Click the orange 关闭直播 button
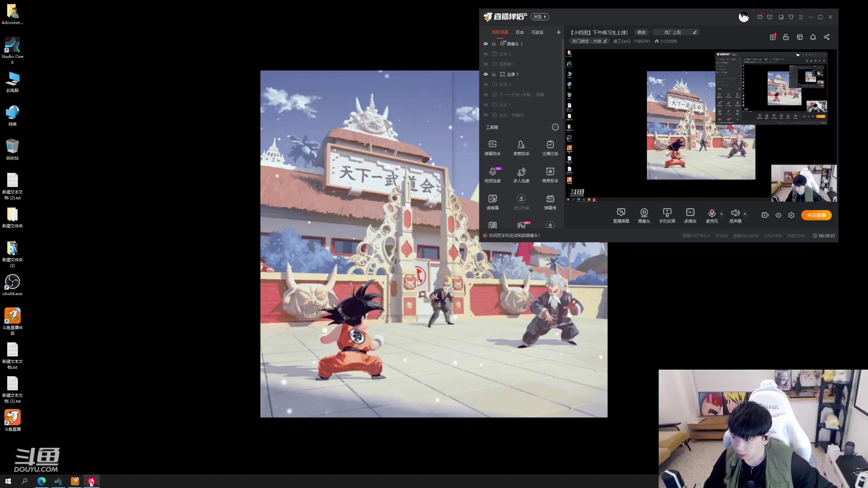This screenshot has height=488, width=868. [x=816, y=215]
